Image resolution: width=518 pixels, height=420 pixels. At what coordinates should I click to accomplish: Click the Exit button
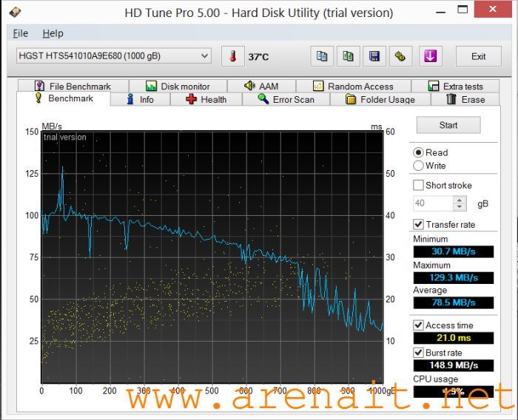(x=479, y=56)
